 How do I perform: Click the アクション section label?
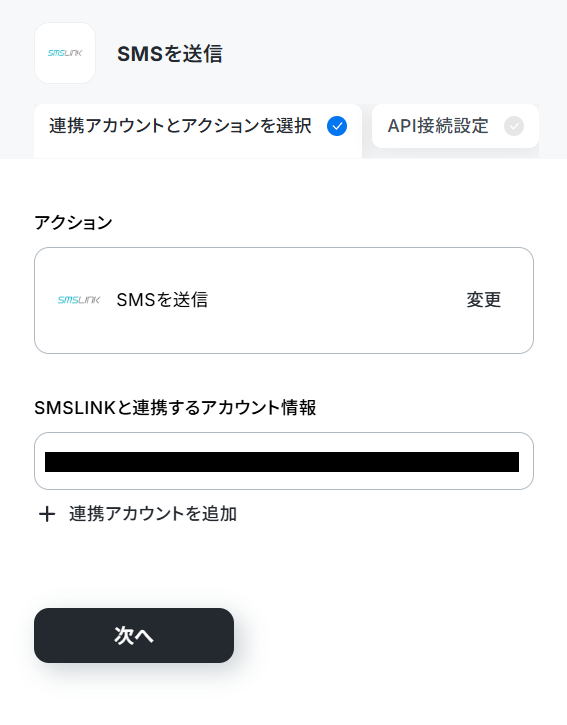click(73, 223)
